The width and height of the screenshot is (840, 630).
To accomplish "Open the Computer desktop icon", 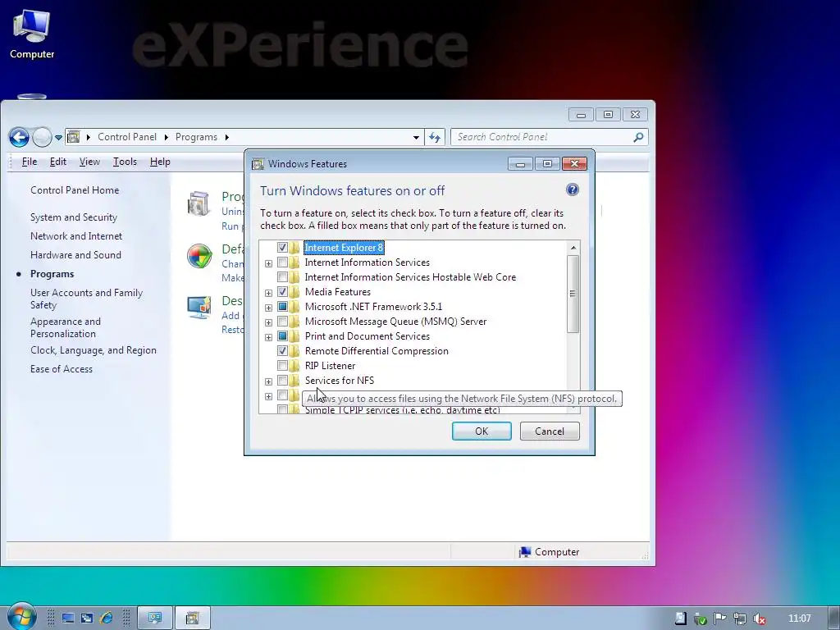I will pyautogui.click(x=32, y=33).
